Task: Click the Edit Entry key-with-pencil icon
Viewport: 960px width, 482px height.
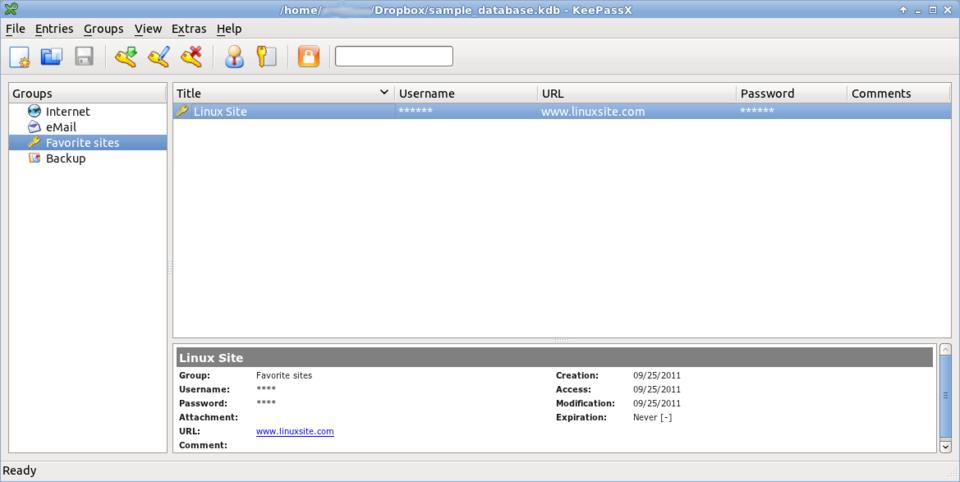Action: (x=159, y=56)
